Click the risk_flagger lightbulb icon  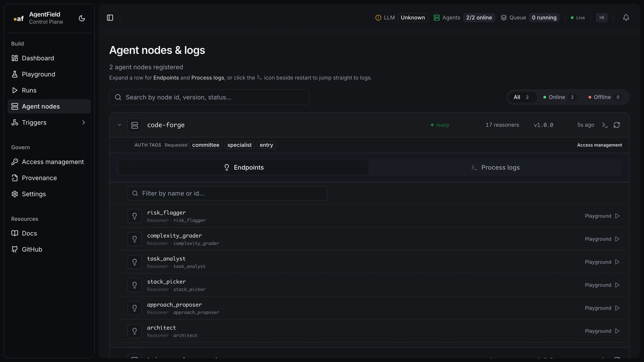[x=134, y=216]
